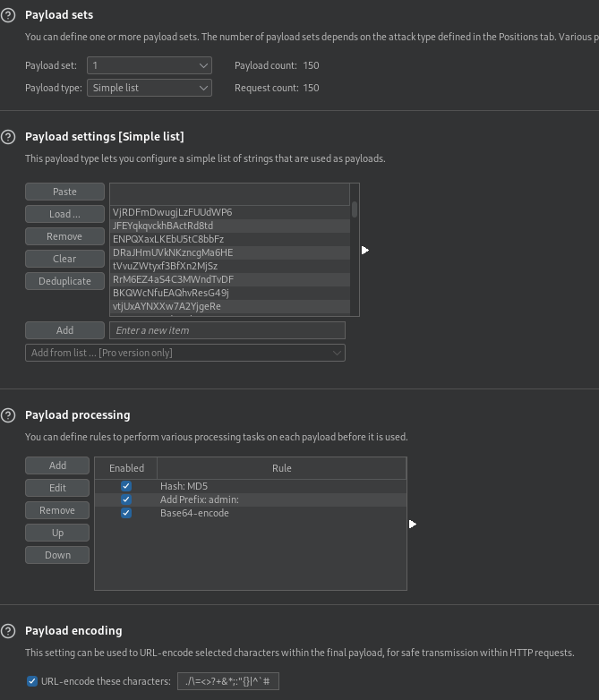The height and width of the screenshot is (700, 599).
Task: Toggle the Base64-encode rule checkbox
Action: pyautogui.click(x=126, y=513)
